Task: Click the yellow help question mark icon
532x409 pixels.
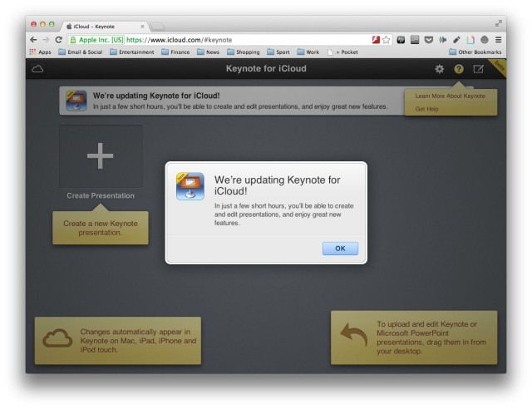Action: pos(459,69)
